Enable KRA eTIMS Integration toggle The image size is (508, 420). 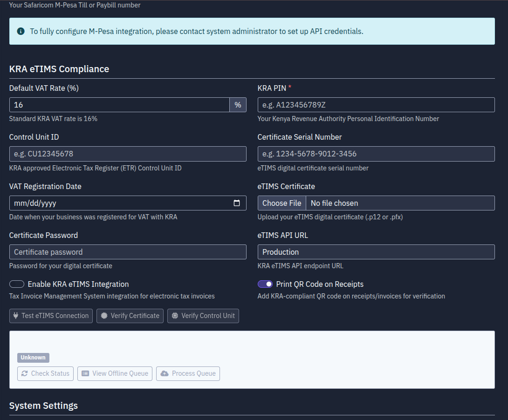[17, 285]
